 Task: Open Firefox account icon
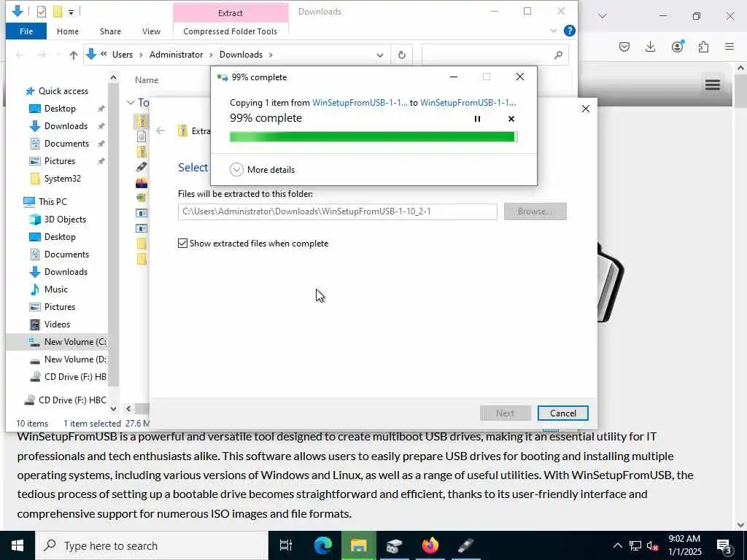coord(677,47)
